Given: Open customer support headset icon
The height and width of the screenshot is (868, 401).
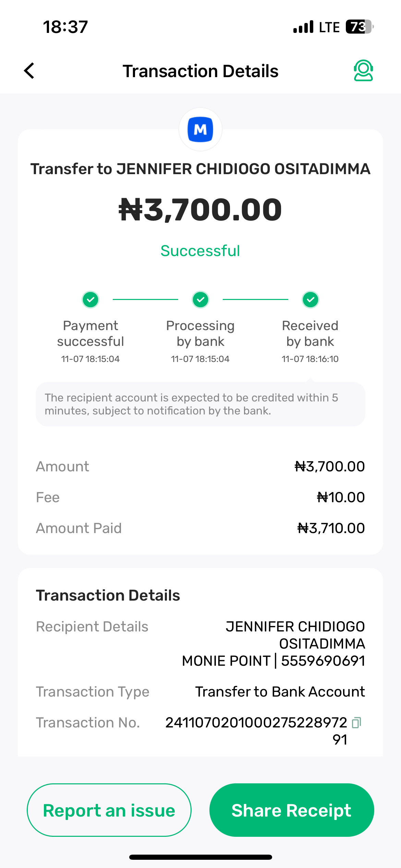Looking at the screenshot, I should pyautogui.click(x=363, y=71).
